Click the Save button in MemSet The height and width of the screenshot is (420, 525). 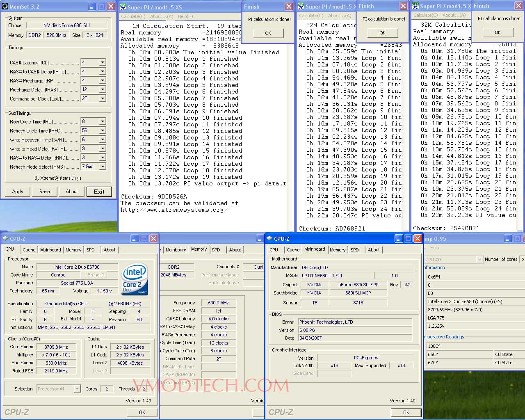click(45, 192)
